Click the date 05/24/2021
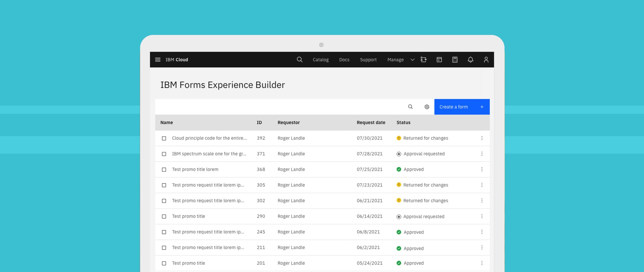Screen dimensions: 644x272 point(369,263)
